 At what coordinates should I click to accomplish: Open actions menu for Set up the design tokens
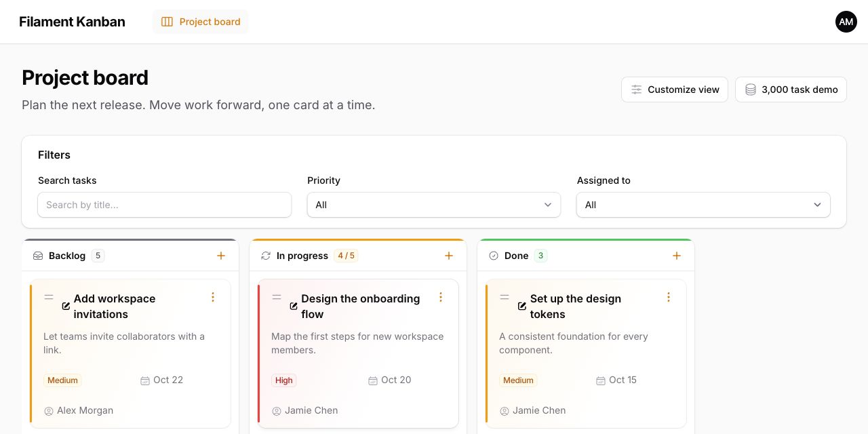pyautogui.click(x=669, y=297)
